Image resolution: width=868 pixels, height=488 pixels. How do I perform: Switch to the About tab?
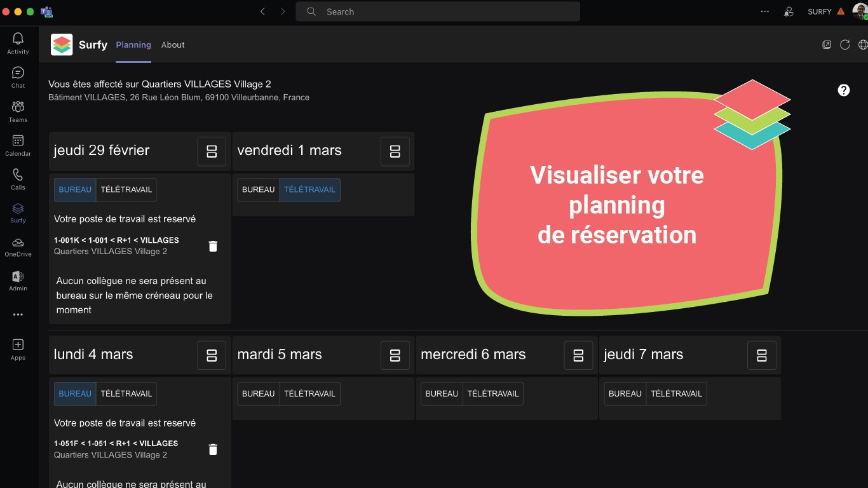point(173,44)
